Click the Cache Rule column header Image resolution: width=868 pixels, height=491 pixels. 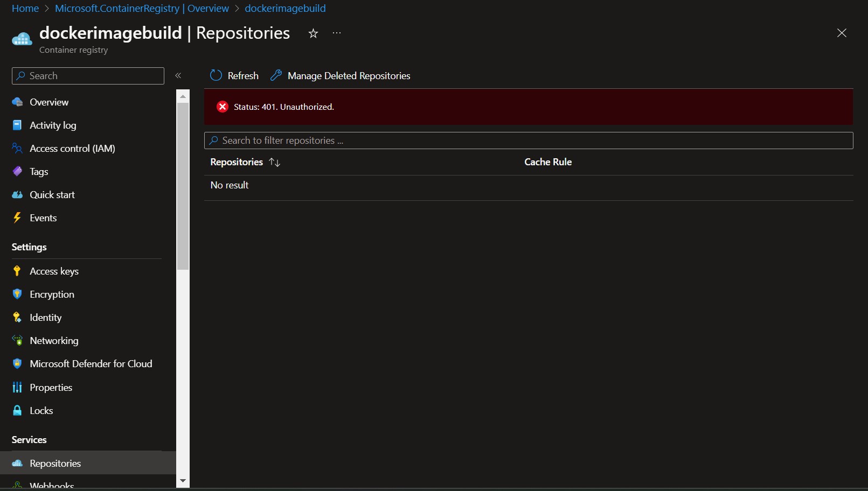click(548, 162)
